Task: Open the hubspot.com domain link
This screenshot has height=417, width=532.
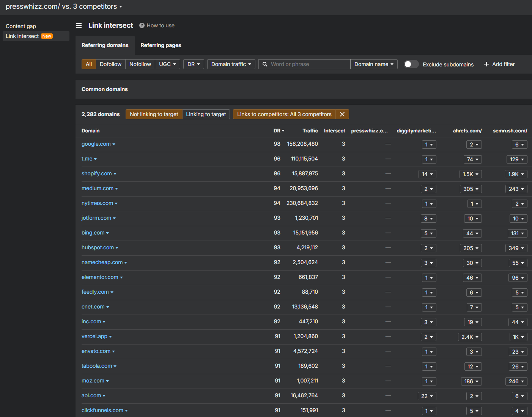Action: [98, 247]
